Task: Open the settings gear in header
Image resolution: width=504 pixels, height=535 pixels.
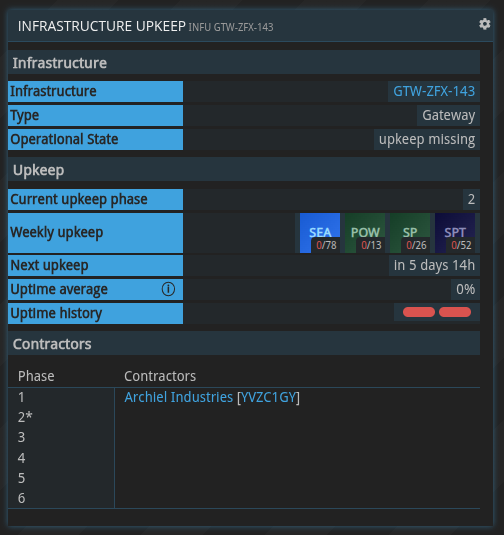Action: pos(485,24)
